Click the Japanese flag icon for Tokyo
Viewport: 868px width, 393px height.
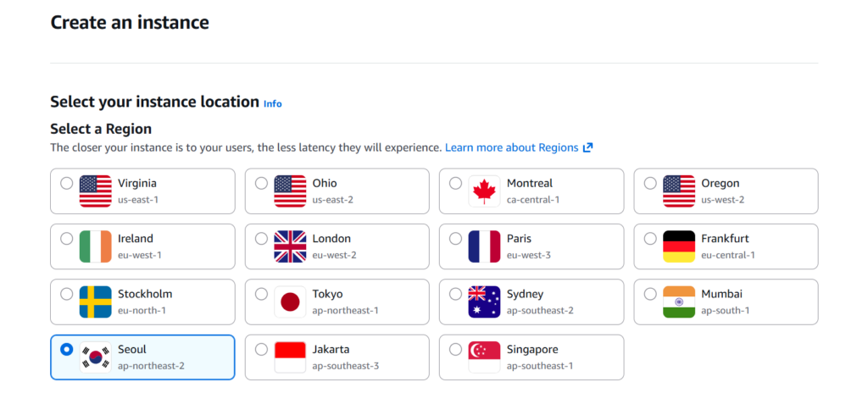click(290, 302)
